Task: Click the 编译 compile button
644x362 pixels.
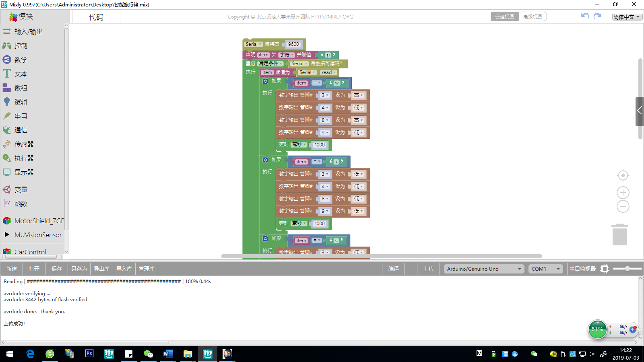Action: tap(394, 269)
